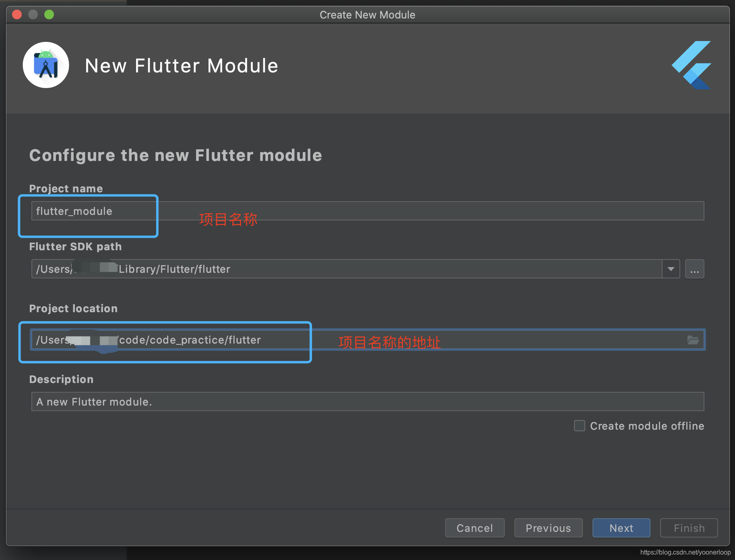Go back with the Previous button
This screenshot has width=735, height=560.
(x=548, y=528)
